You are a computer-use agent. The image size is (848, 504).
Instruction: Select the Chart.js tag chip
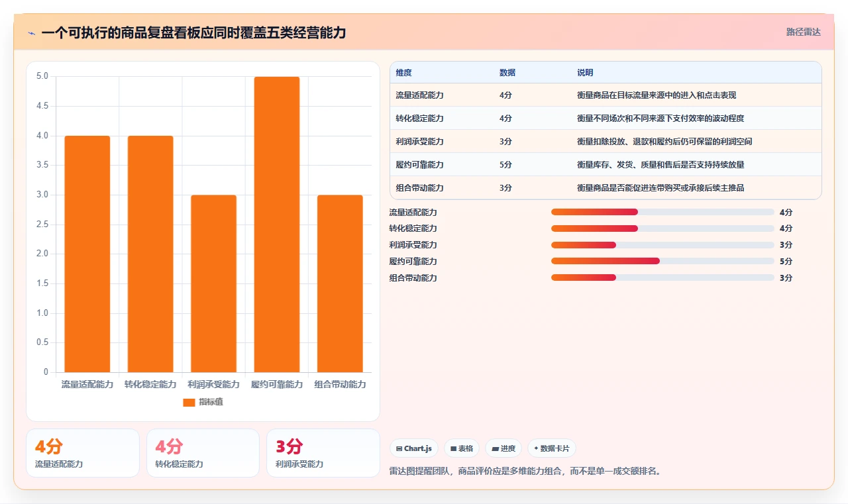pyautogui.click(x=414, y=448)
